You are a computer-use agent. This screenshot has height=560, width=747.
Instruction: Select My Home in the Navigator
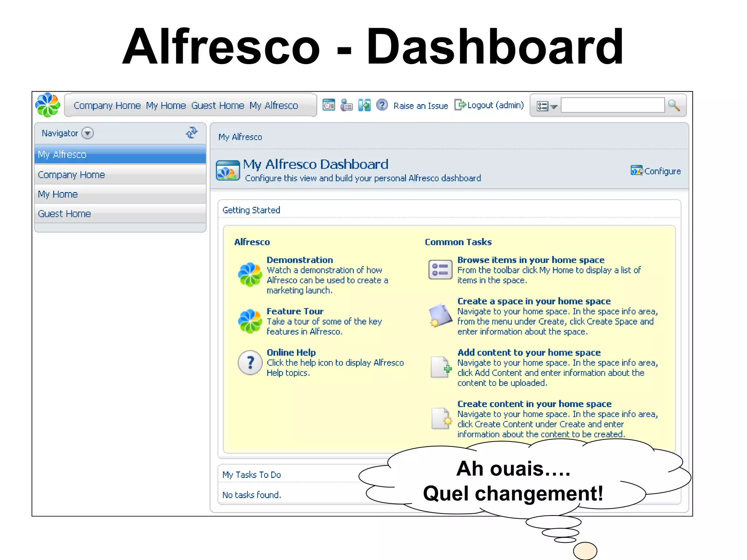click(x=120, y=194)
